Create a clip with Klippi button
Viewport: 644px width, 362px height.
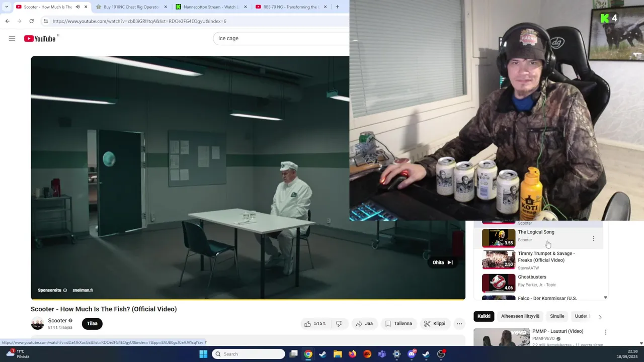[x=435, y=324]
